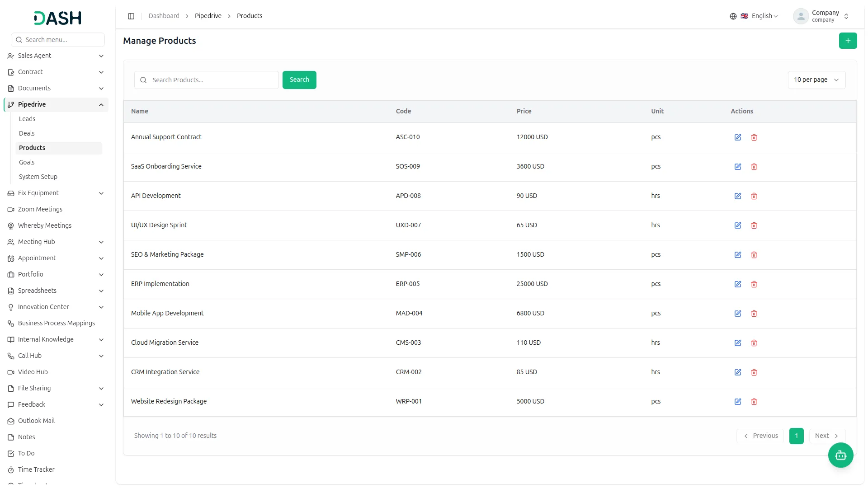Screen dimensions: 868x488
Task: Open Time Tracker in sidebar
Action: (36, 469)
